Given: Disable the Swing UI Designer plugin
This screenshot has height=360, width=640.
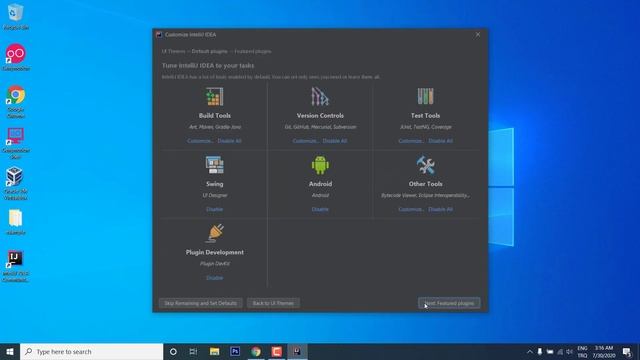Looking at the screenshot, I should point(215,209).
